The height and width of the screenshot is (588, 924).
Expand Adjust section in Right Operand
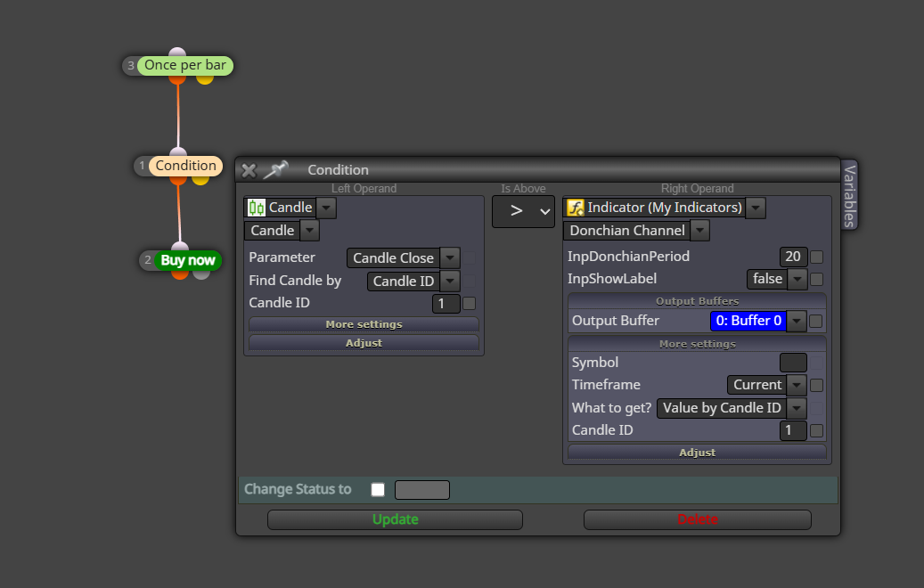697,453
